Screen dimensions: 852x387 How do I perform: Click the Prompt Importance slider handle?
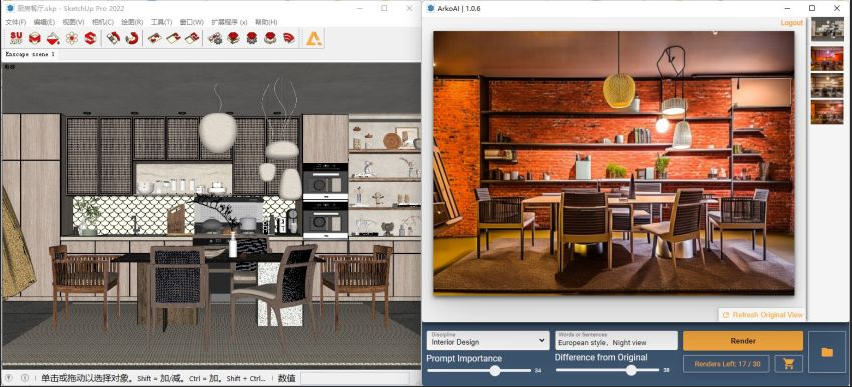point(494,371)
